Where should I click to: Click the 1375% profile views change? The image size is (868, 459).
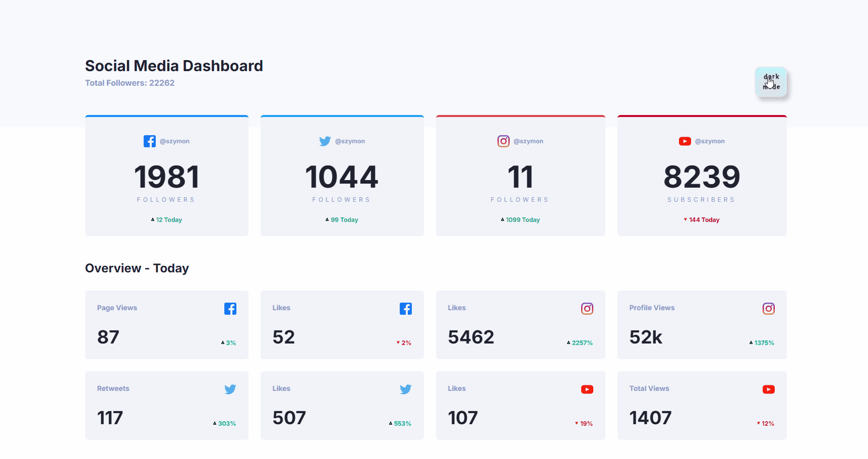click(x=764, y=343)
